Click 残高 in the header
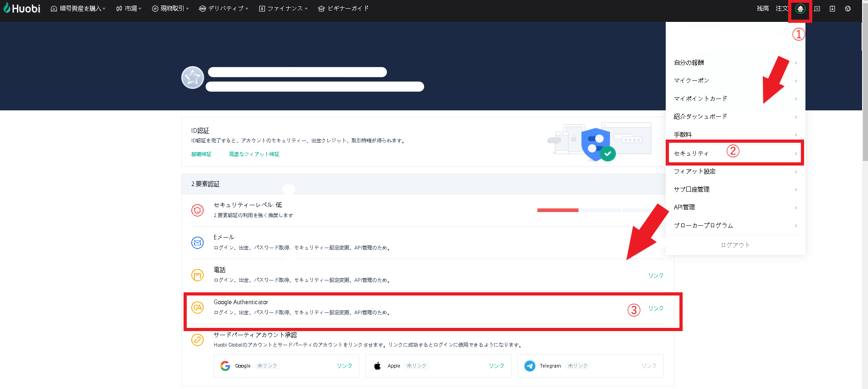Viewport: 868px width, 389px height. [763, 9]
